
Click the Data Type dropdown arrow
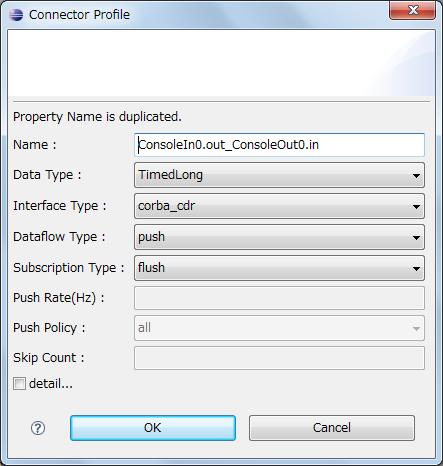coord(416,176)
